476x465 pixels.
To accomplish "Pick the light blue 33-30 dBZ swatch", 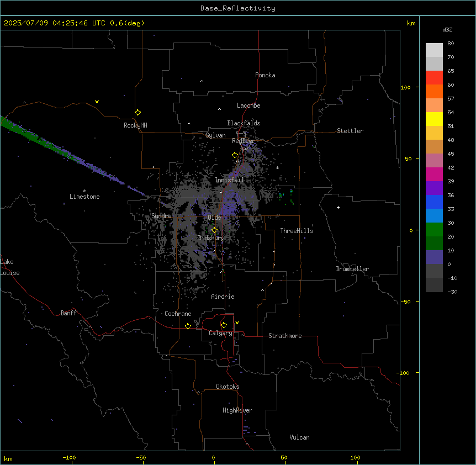I will [434, 216].
